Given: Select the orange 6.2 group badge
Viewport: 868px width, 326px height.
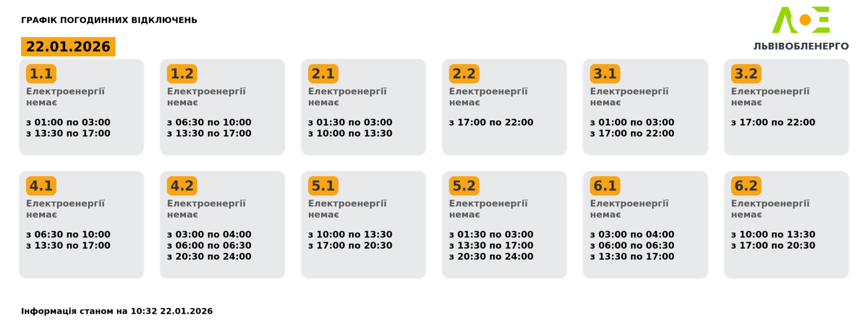Looking at the screenshot, I should (746, 186).
